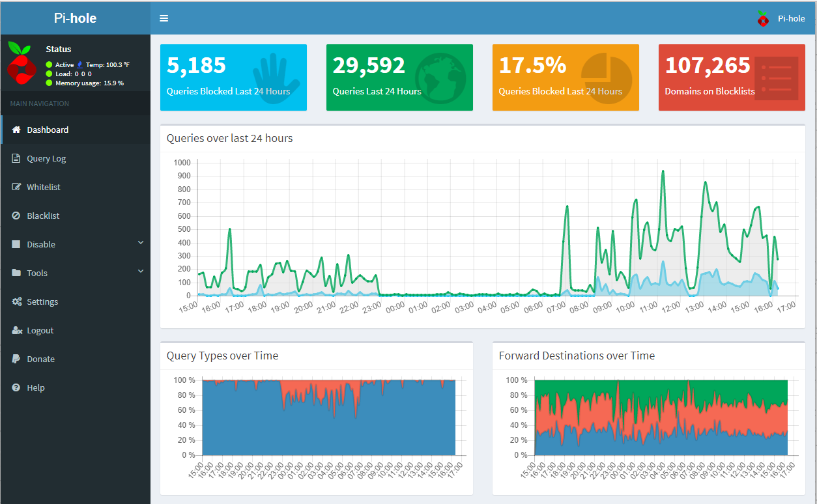Select the Query Log icon in the sidebar
The height and width of the screenshot is (504, 817).
(x=16, y=158)
